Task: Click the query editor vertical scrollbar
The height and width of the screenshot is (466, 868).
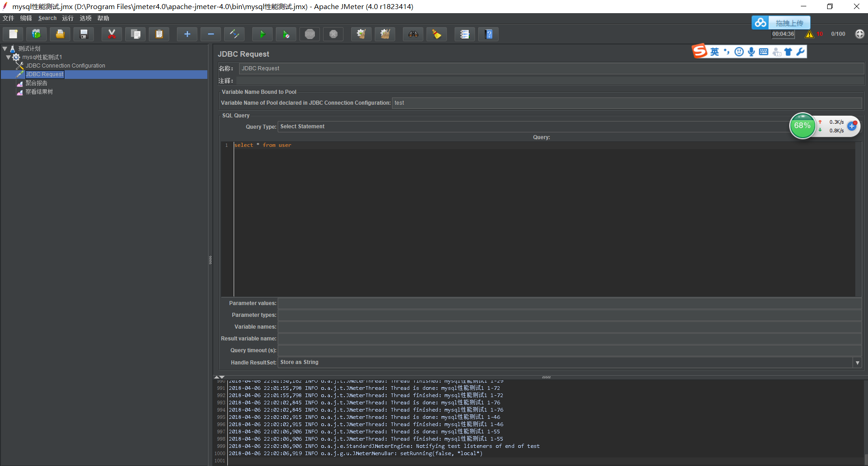Action: 858,219
